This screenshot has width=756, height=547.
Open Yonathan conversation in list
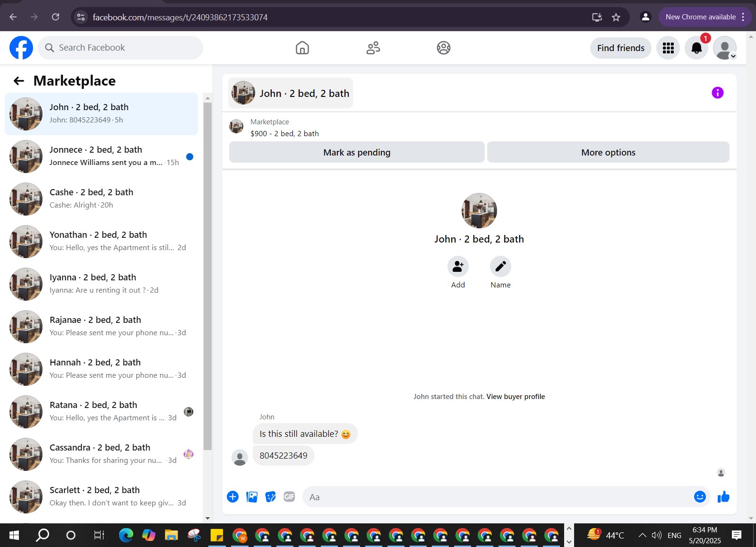click(101, 242)
